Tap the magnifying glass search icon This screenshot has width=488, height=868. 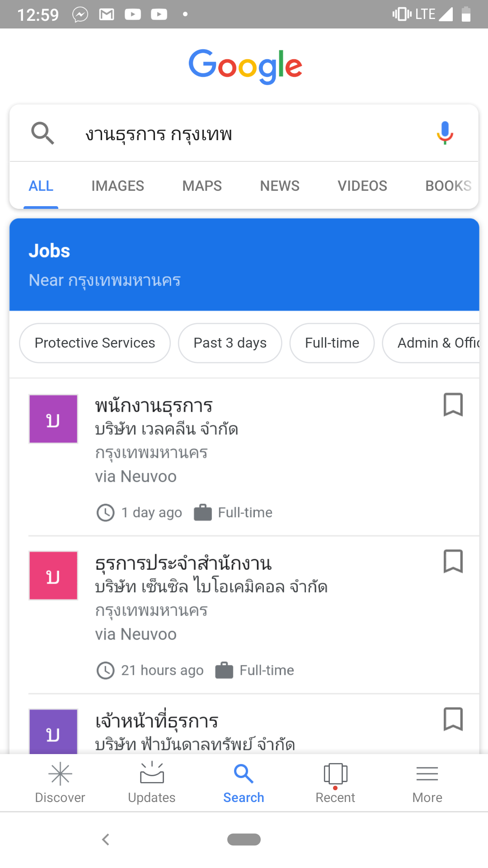point(42,133)
